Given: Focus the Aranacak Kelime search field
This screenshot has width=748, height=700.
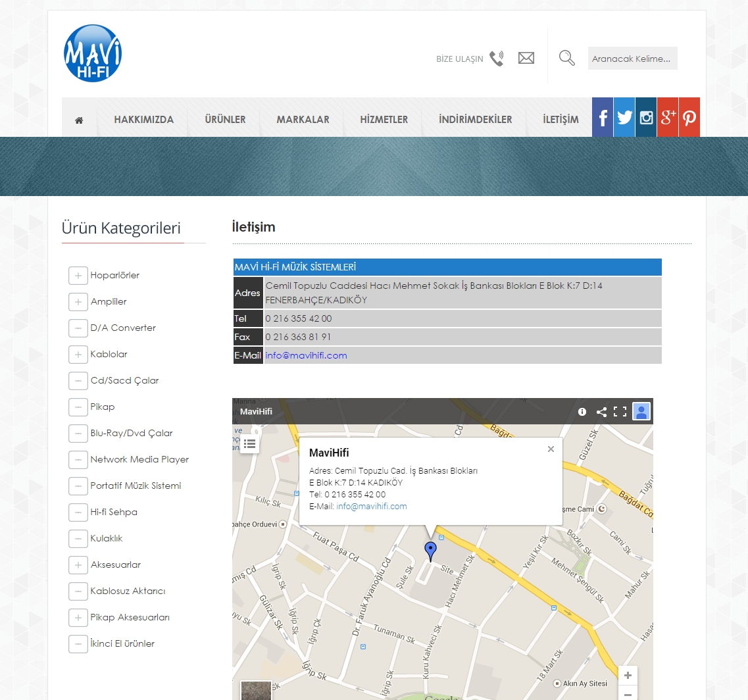Looking at the screenshot, I should click(x=633, y=58).
